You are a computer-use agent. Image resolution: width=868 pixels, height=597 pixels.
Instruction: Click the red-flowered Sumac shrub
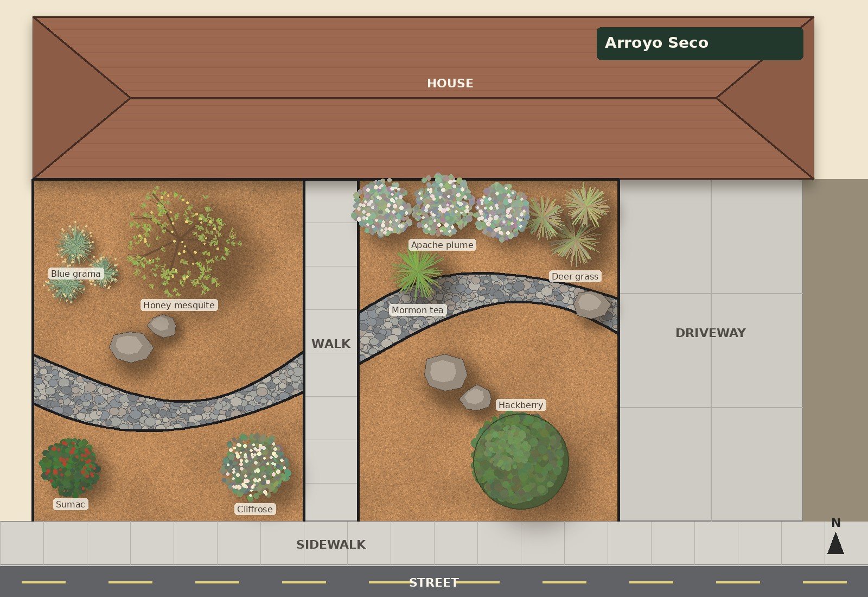(x=69, y=468)
